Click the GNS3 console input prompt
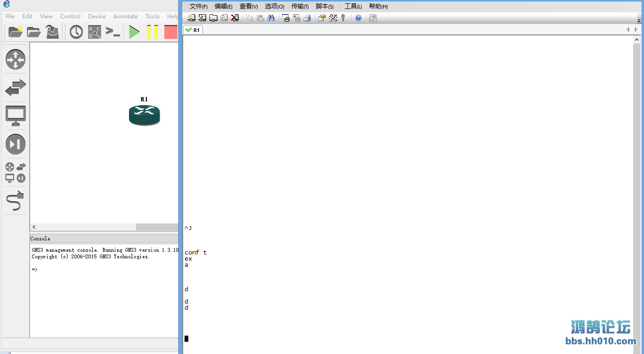 pos(35,270)
